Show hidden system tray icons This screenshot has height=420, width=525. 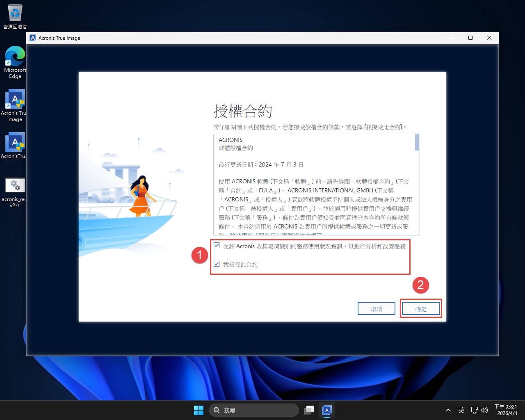point(448,410)
